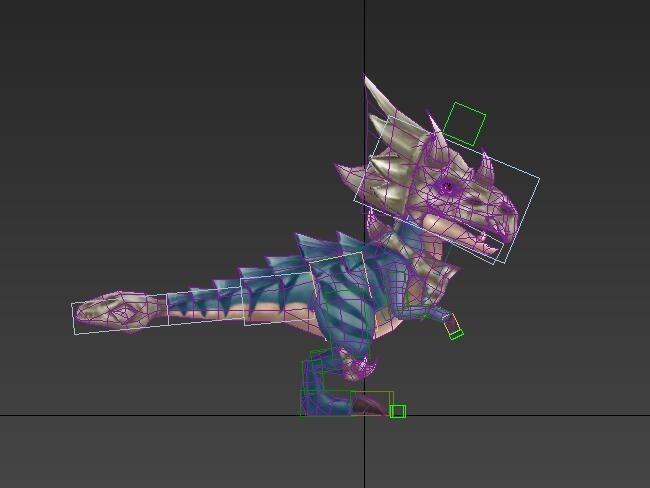Pick the dark brown foot claw
This screenshot has width=650, height=488.
(x=370, y=405)
